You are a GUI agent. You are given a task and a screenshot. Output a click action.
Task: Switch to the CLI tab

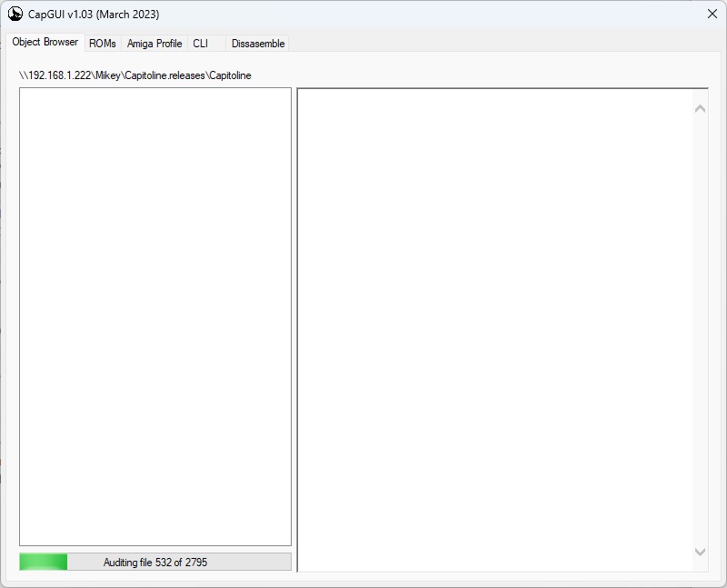pyautogui.click(x=206, y=44)
